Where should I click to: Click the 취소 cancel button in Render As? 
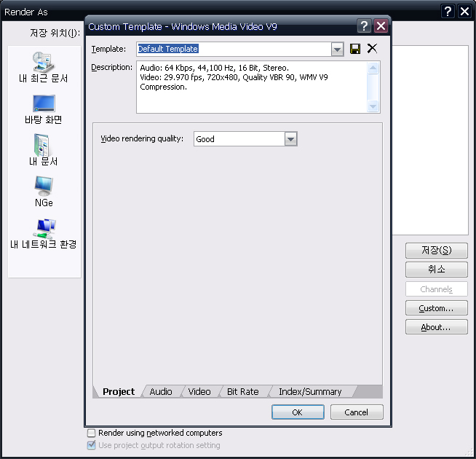436,270
